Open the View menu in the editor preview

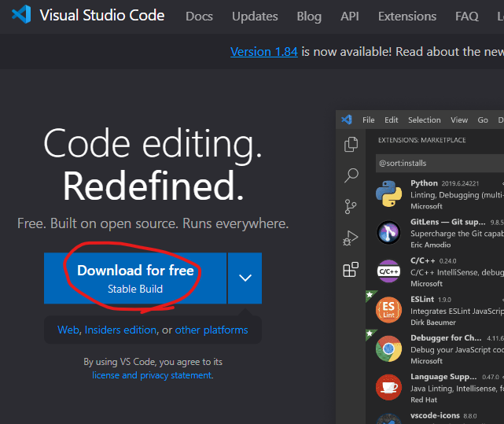pyautogui.click(x=459, y=120)
